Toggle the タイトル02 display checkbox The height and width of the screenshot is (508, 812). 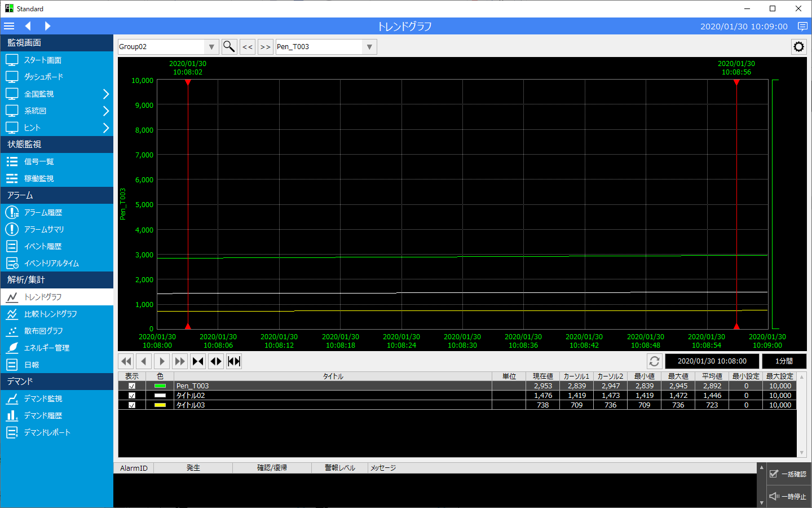pyautogui.click(x=132, y=396)
